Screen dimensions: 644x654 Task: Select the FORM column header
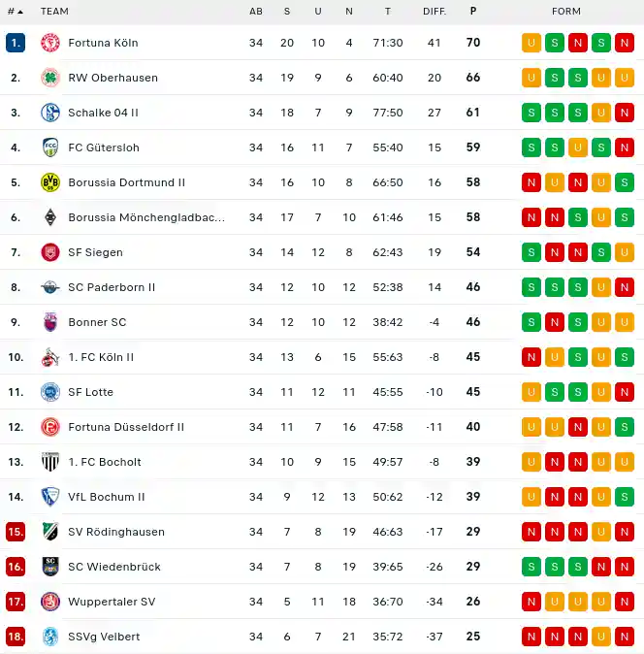click(566, 12)
